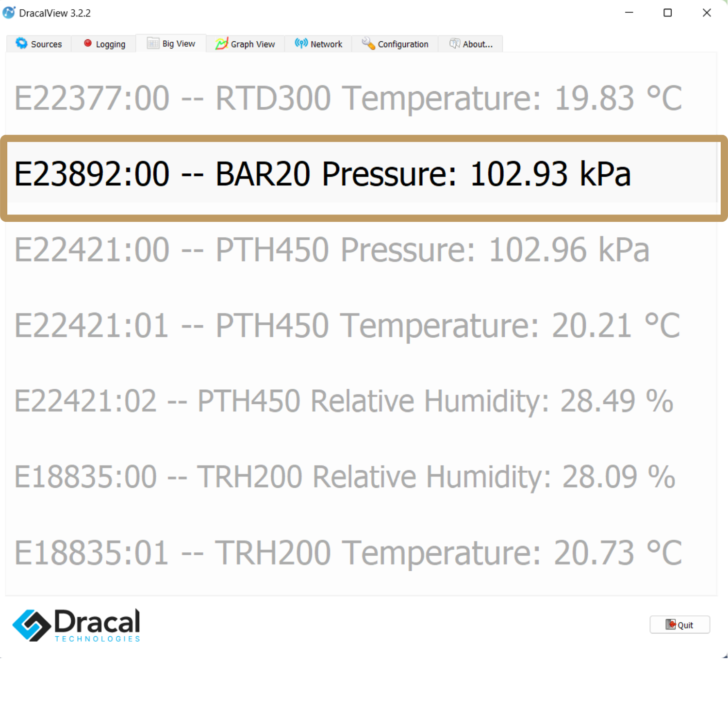Open the Sources tab
728x728 pixels.
click(x=46, y=44)
